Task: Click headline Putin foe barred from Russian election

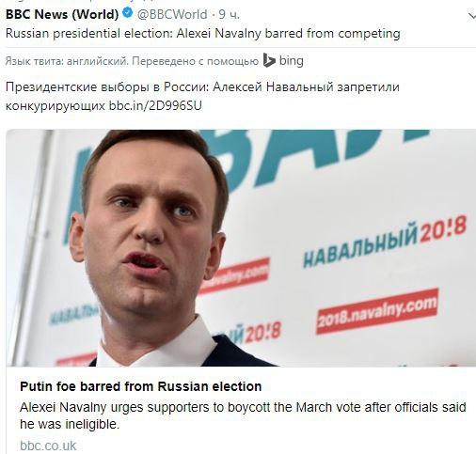Action: tap(141, 386)
